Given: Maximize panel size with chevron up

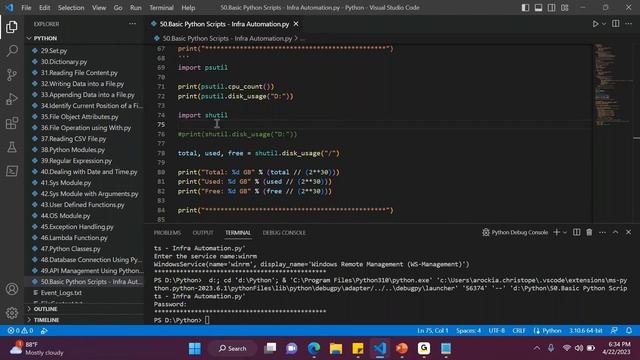Looking at the screenshot, I should click(616, 232).
